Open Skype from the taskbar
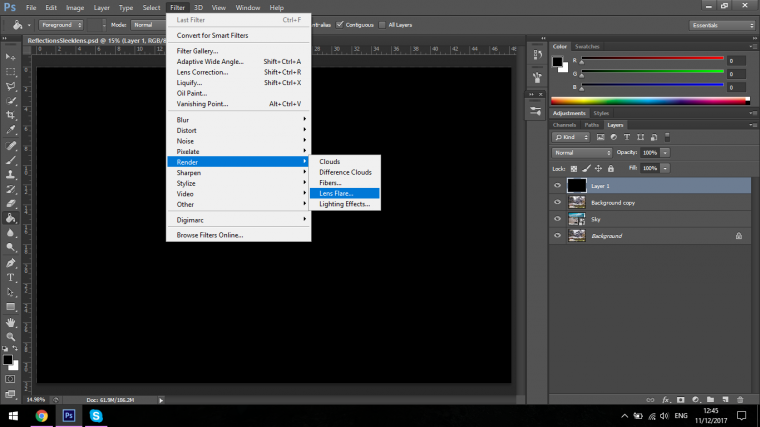 pos(96,416)
